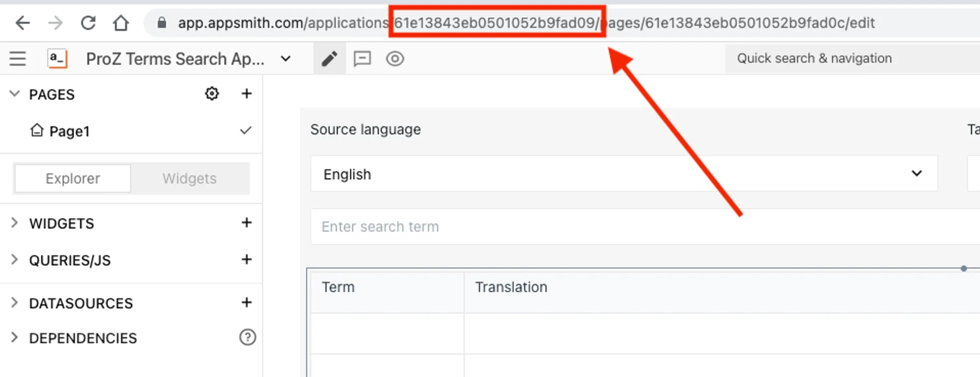Expand the QUERIES/JS section

pos(14,260)
